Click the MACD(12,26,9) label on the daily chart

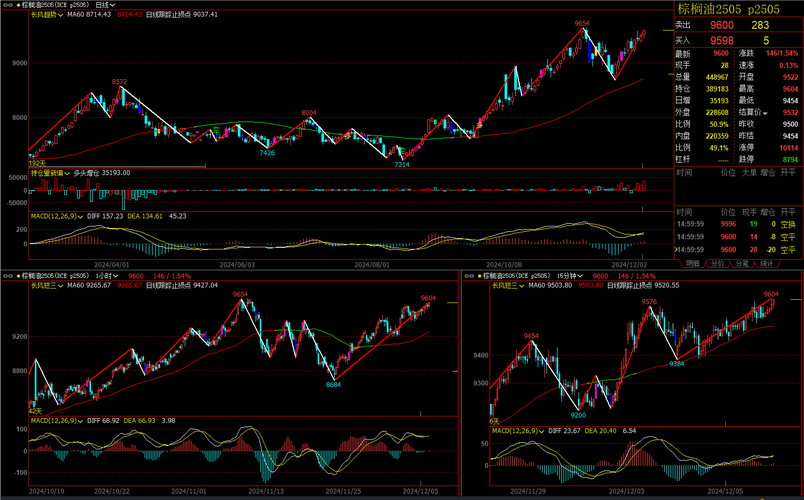click(x=54, y=215)
